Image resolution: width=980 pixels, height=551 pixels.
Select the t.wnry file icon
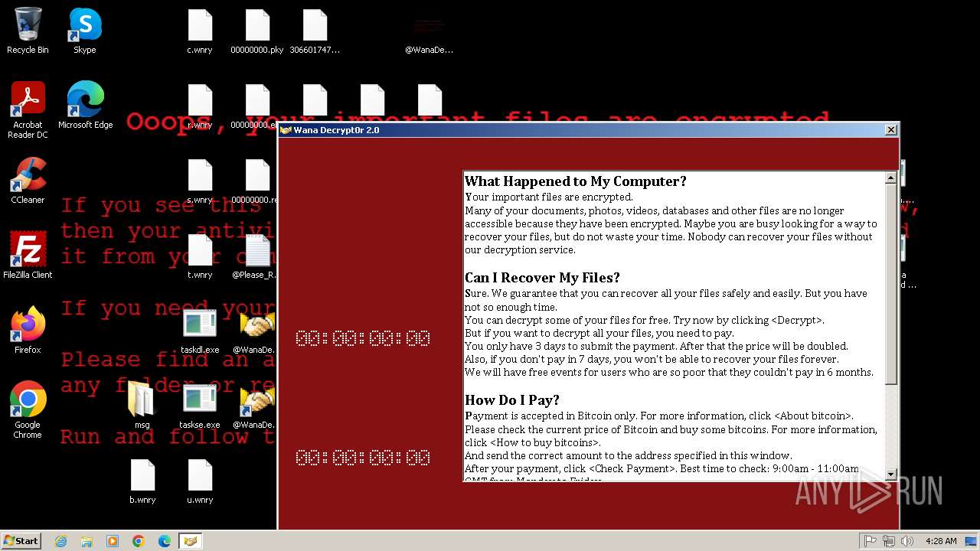200,256
